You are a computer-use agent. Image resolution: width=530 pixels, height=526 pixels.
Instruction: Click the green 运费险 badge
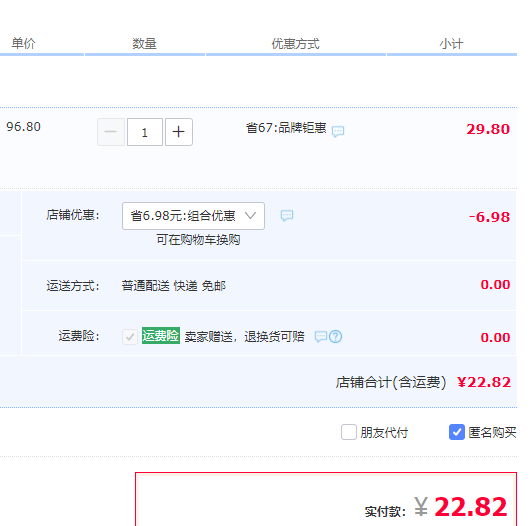(161, 336)
